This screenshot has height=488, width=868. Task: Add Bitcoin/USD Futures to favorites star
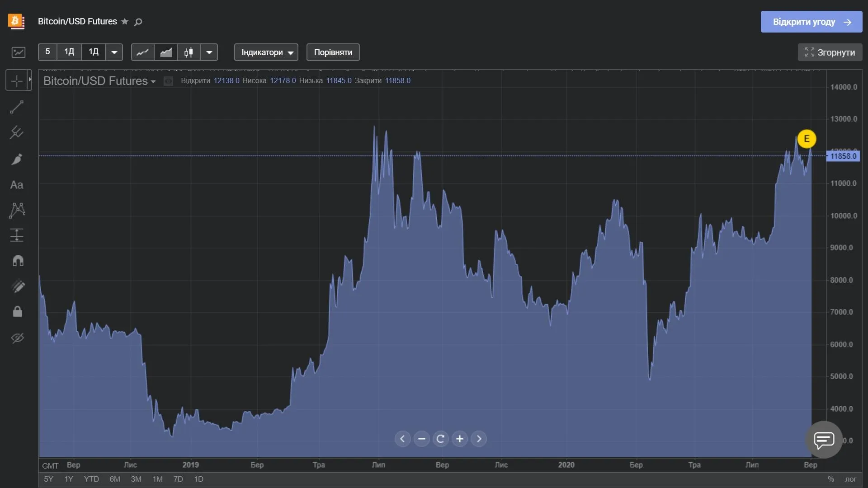125,22
